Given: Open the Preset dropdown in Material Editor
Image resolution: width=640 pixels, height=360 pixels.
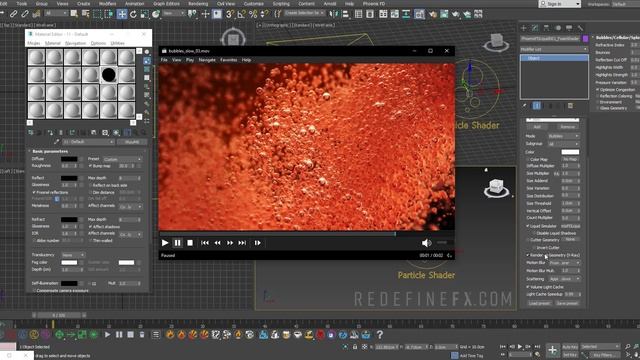Looking at the screenshot, I should (122, 159).
